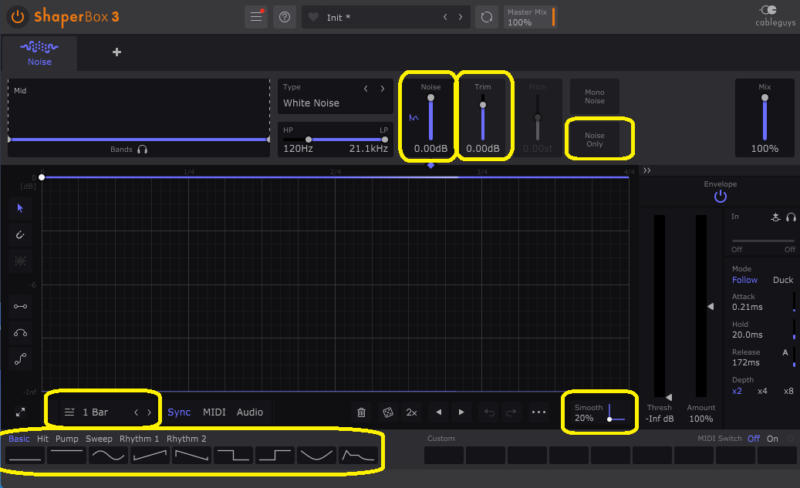This screenshot has width=800, height=488.
Task: Select the S-curve line tool
Action: pos(20,357)
